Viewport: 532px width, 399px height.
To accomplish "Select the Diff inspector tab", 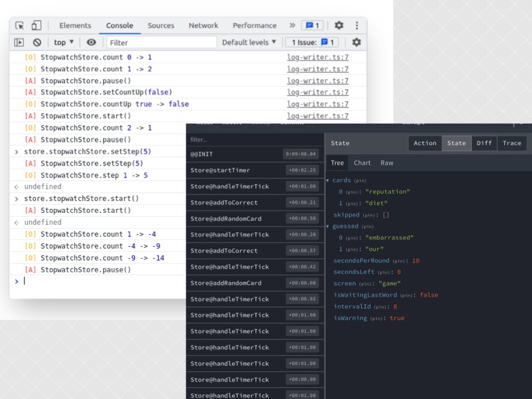I will tap(484, 143).
